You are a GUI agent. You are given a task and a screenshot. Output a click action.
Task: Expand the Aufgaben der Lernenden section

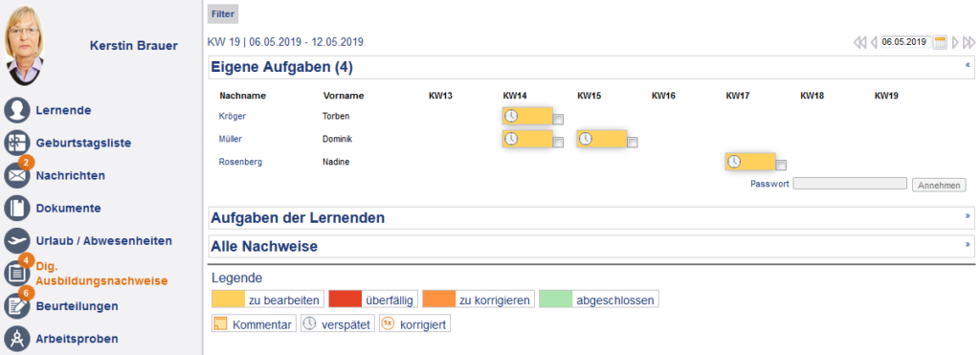(969, 215)
